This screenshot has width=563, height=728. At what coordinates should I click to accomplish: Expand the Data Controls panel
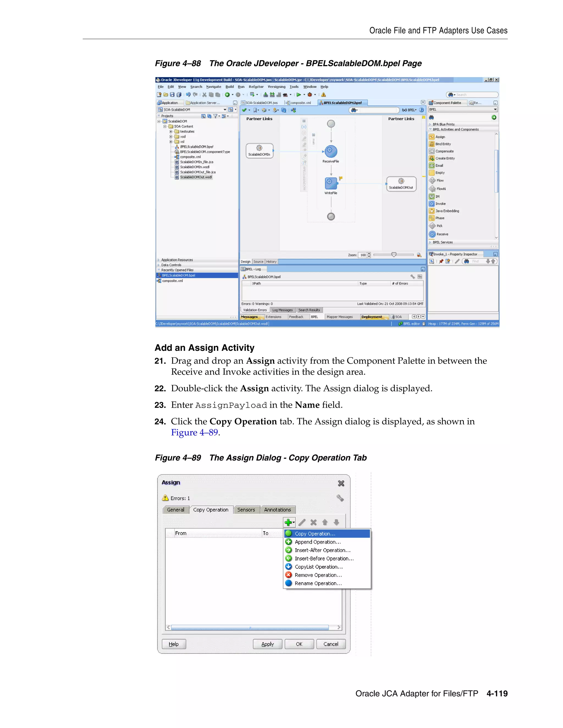click(159, 265)
